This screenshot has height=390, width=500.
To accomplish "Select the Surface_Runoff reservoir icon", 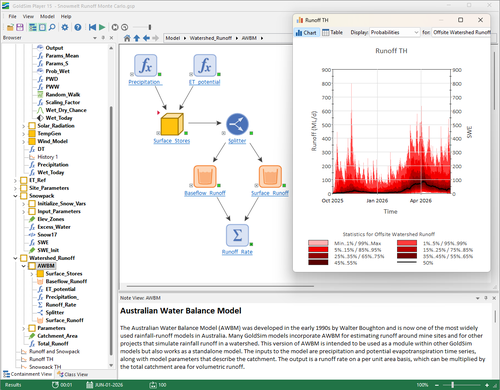I will click(270, 176).
